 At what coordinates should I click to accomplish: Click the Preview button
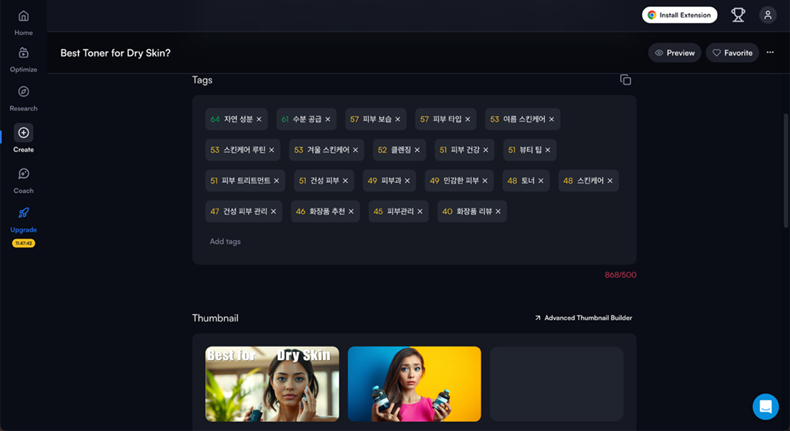674,53
